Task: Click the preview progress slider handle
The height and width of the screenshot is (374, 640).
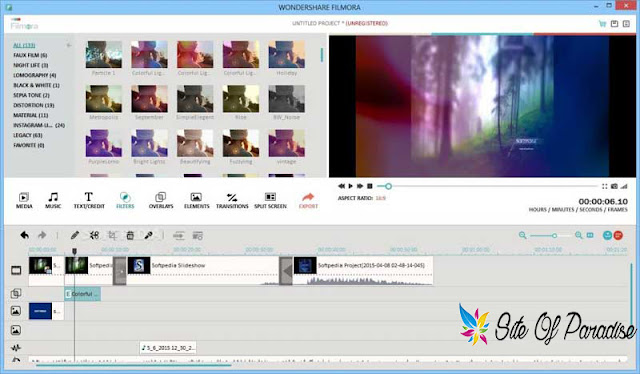Action: 388,186
